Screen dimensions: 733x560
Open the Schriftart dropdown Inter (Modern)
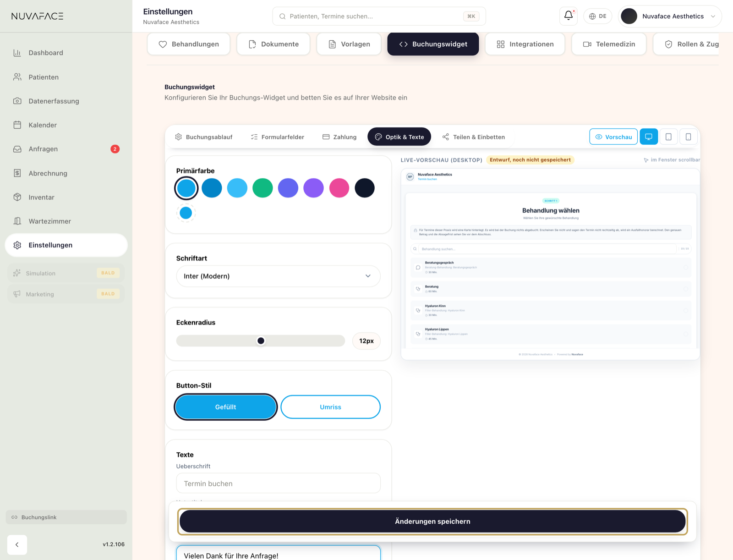tap(278, 276)
